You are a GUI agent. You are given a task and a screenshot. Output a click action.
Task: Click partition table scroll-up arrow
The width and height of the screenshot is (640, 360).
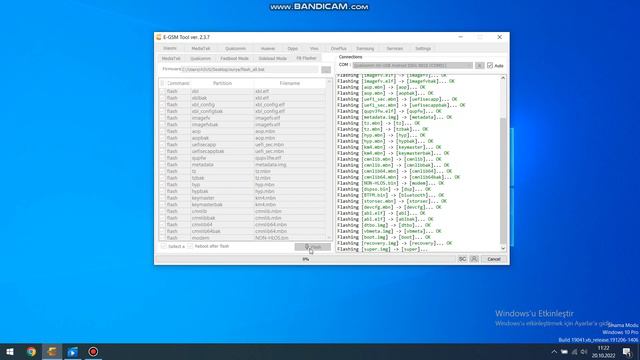pyautogui.click(x=329, y=82)
